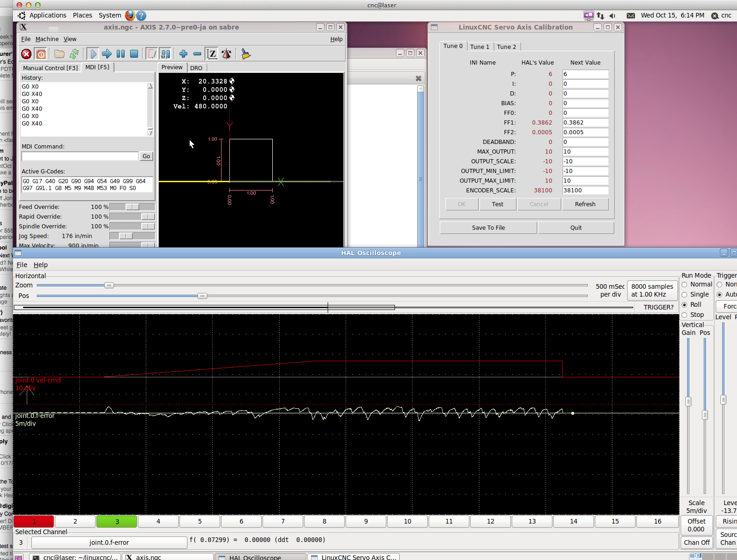Switch to the Tune 2 tab
The width and height of the screenshot is (737, 560).
click(507, 47)
